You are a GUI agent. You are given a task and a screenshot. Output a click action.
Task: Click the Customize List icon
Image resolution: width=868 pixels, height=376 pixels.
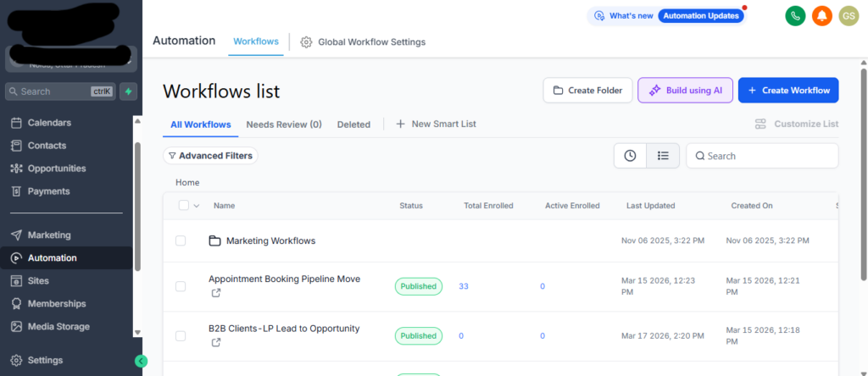click(x=760, y=124)
